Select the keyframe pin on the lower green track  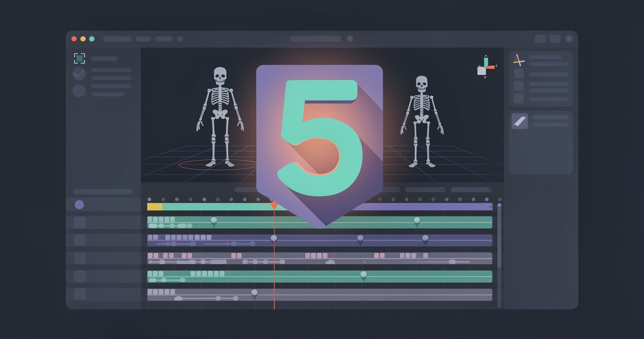click(x=363, y=275)
